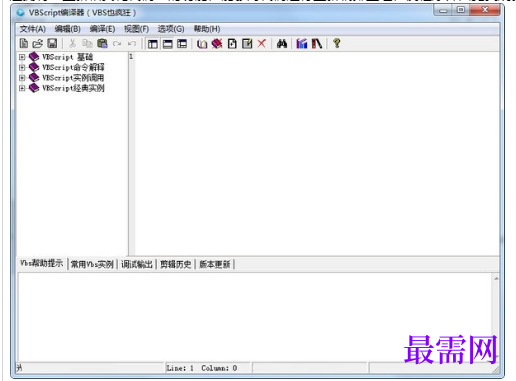This screenshot has height=381, width=516.
Task: Expand the VBScript 基础 tree node
Action: point(22,57)
